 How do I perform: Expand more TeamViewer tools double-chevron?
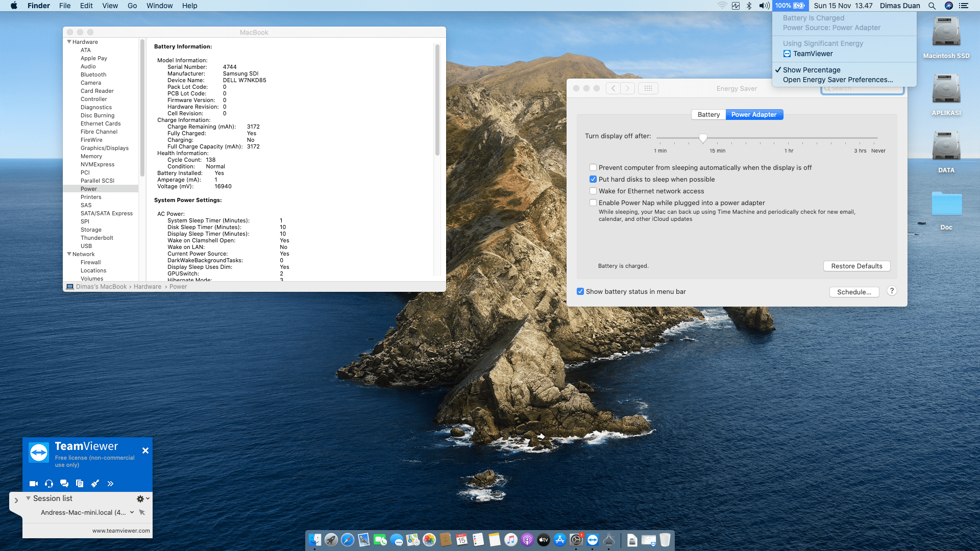[110, 483]
